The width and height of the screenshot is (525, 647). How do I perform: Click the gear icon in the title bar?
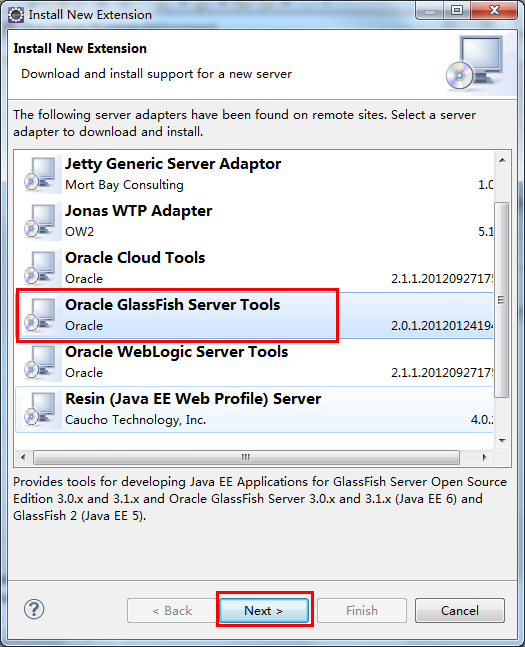[16, 15]
